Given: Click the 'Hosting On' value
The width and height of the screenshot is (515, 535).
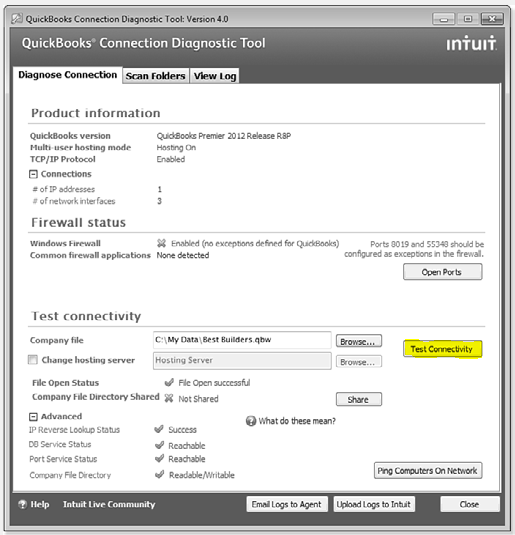Looking at the screenshot, I should coord(176,147).
